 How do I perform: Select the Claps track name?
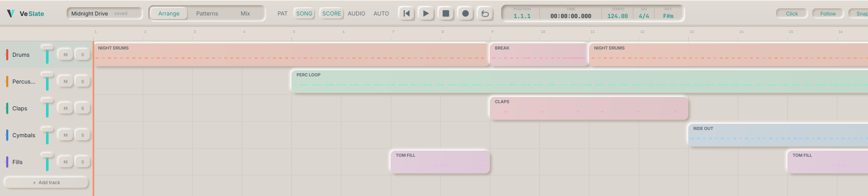pos(20,108)
